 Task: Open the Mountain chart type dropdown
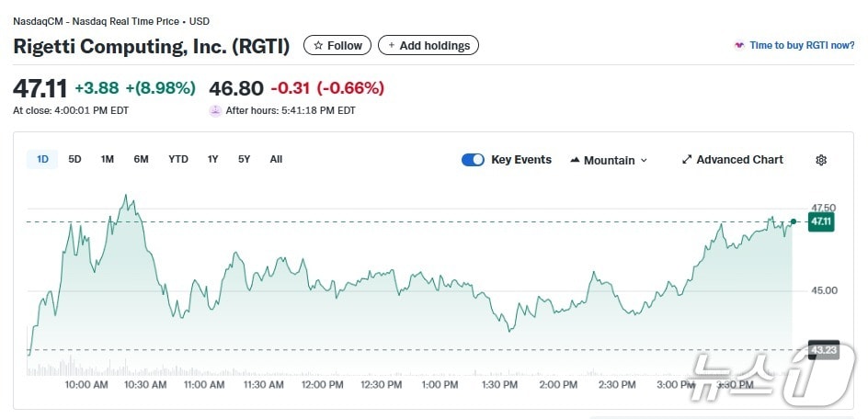click(x=609, y=160)
